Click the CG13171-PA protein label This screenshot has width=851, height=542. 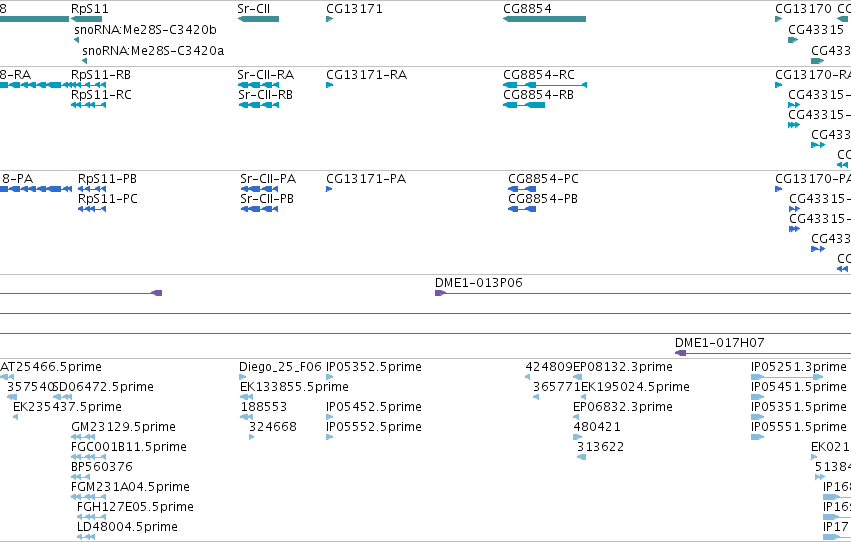click(x=366, y=179)
